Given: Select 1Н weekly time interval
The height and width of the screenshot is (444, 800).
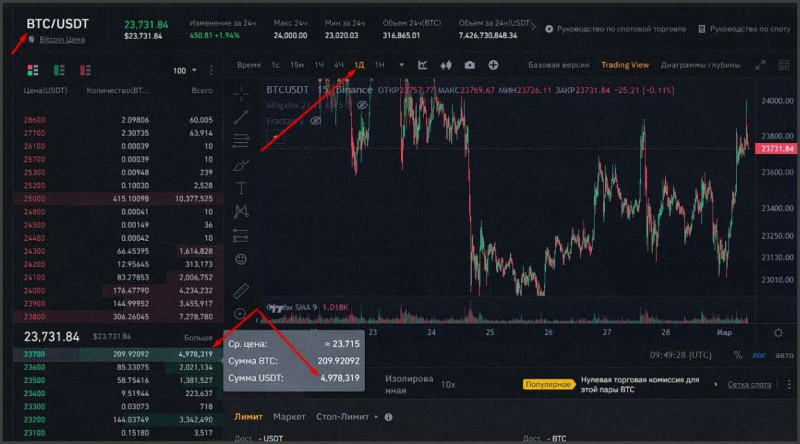Looking at the screenshot, I should [x=380, y=65].
